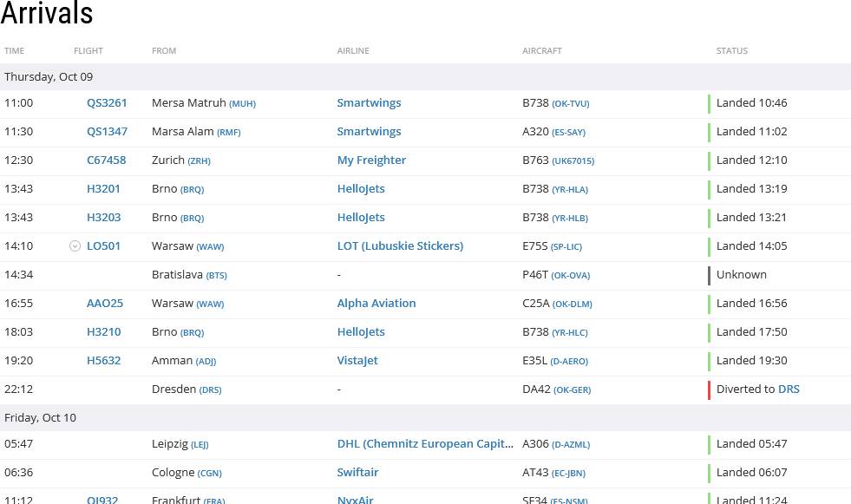Open the VistaJet airline link

(x=357, y=361)
